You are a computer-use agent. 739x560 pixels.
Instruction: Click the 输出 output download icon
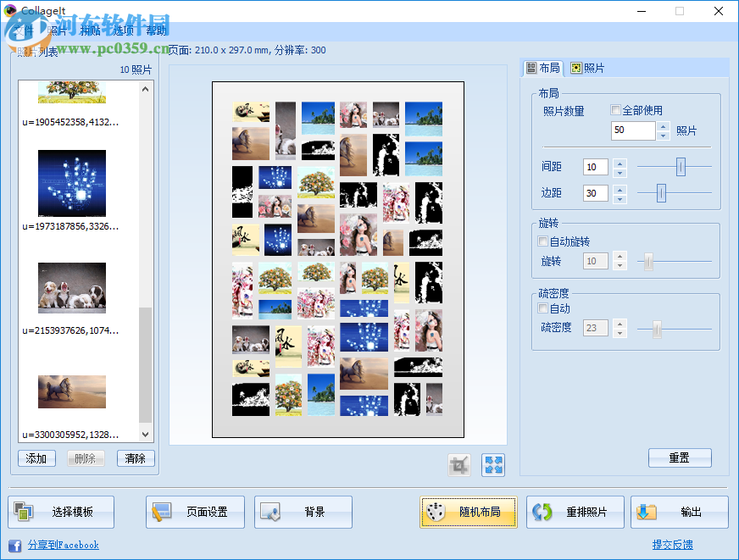click(x=647, y=512)
